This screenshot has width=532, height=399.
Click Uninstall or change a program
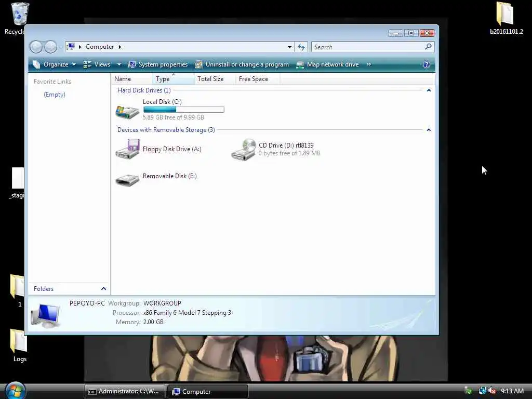coord(242,64)
